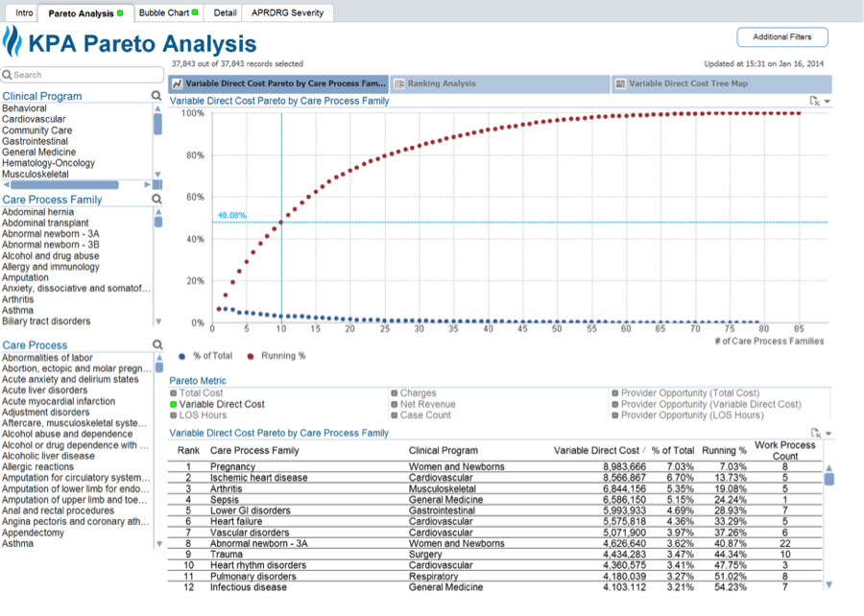The height and width of the screenshot is (616, 864).
Task: Enable the Provider Opportunity (LOS Hours) metric
Action: (x=615, y=415)
